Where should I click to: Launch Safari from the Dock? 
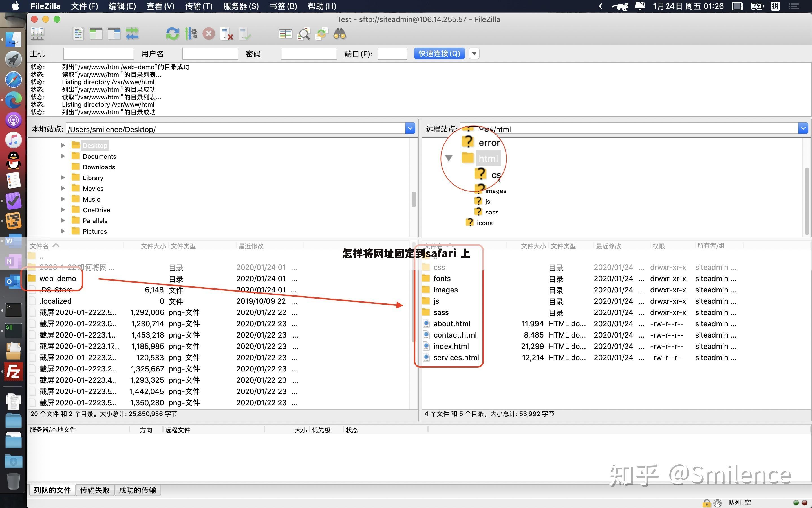(x=14, y=80)
